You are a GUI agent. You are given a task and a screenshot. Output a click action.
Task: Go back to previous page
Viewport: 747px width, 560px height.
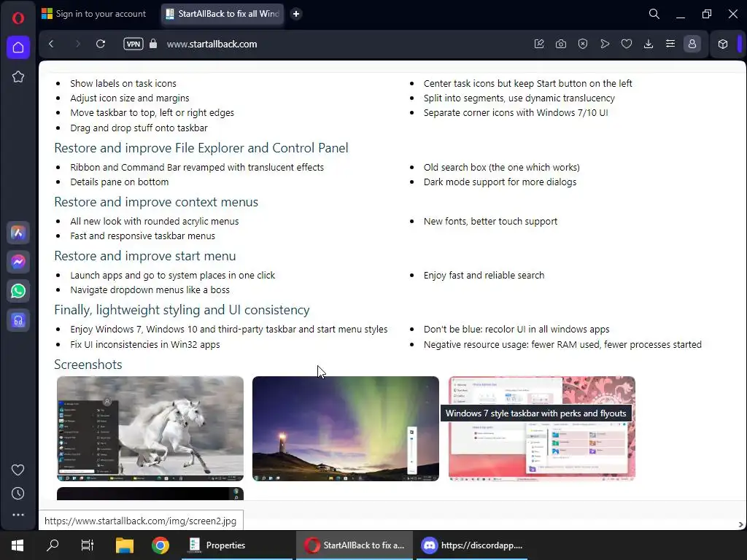pyautogui.click(x=52, y=44)
